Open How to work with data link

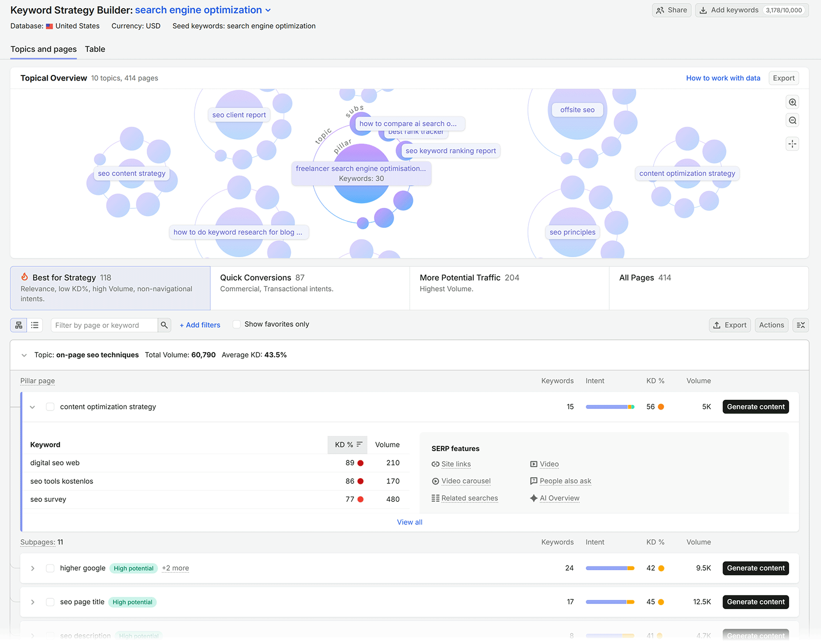tap(723, 79)
